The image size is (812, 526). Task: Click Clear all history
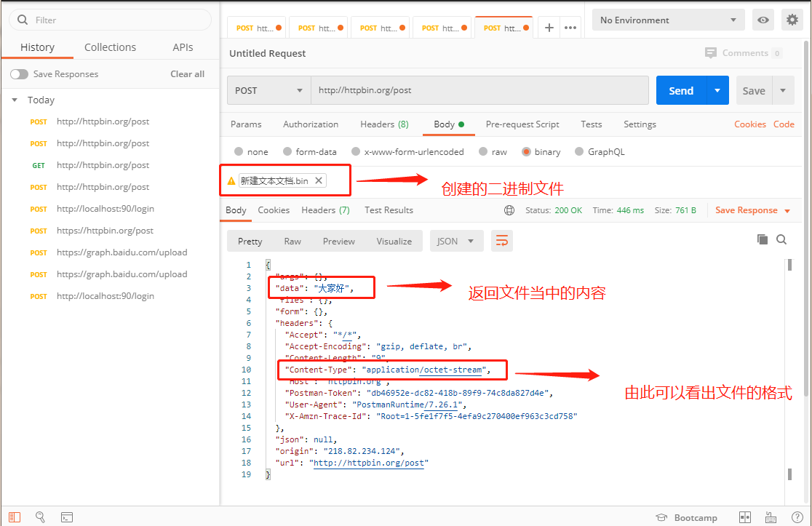coord(188,74)
